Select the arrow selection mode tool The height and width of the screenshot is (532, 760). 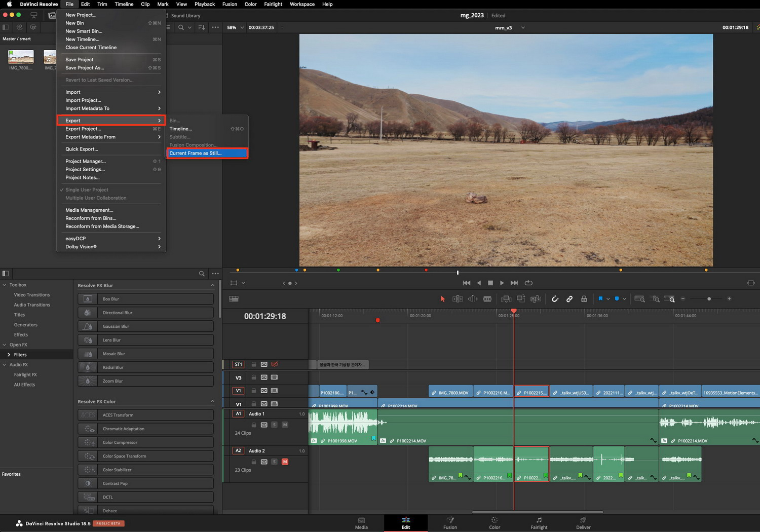tap(442, 299)
